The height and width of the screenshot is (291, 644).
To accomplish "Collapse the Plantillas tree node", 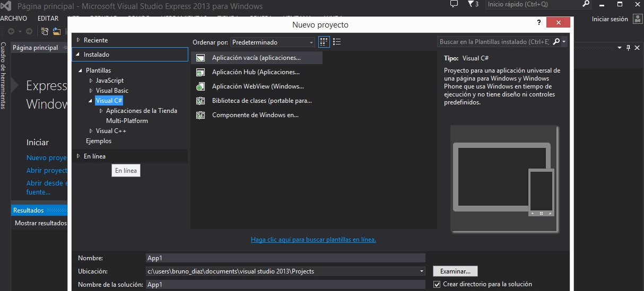I will pyautogui.click(x=81, y=70).
